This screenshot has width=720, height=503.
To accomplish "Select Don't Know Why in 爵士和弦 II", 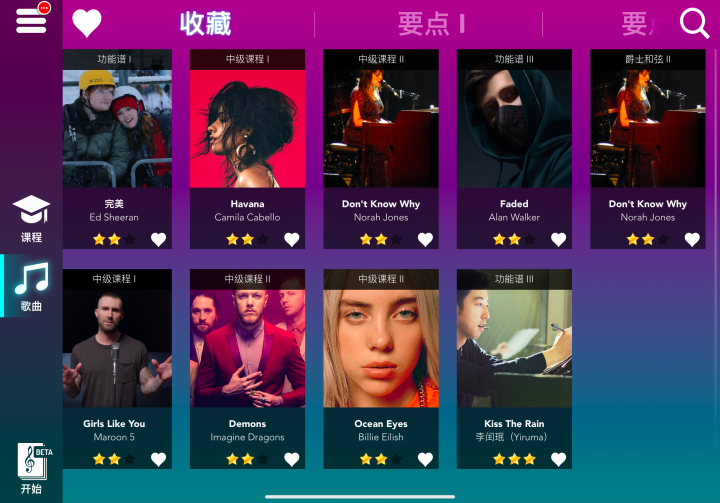I will tap(647, 149).
